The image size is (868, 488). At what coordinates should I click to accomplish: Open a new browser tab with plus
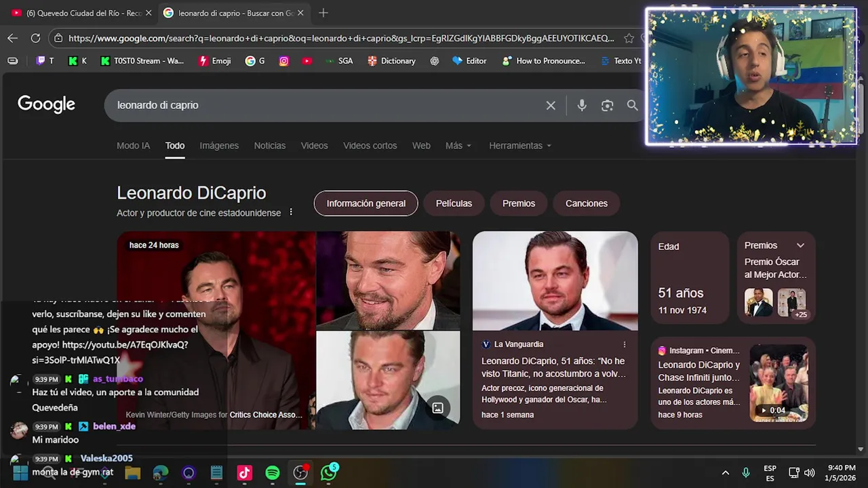[x=323, y=13]
